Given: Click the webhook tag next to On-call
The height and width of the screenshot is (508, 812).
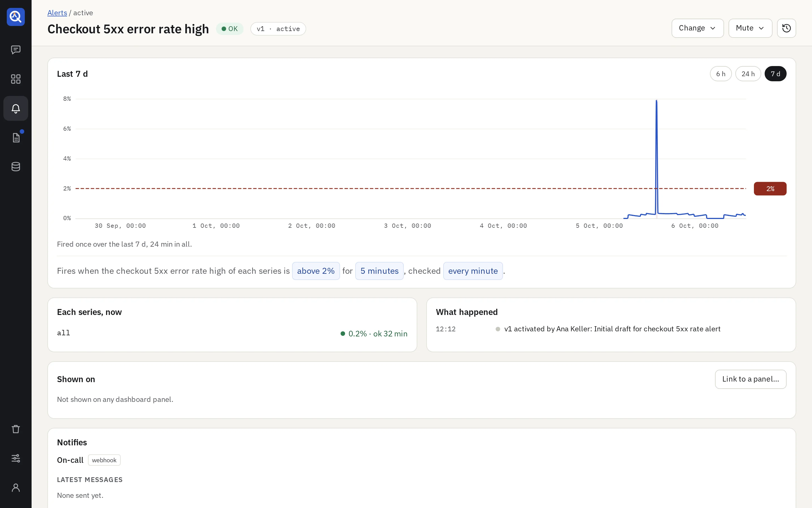Looking at the screenshot, I should (x=104, y=460).
